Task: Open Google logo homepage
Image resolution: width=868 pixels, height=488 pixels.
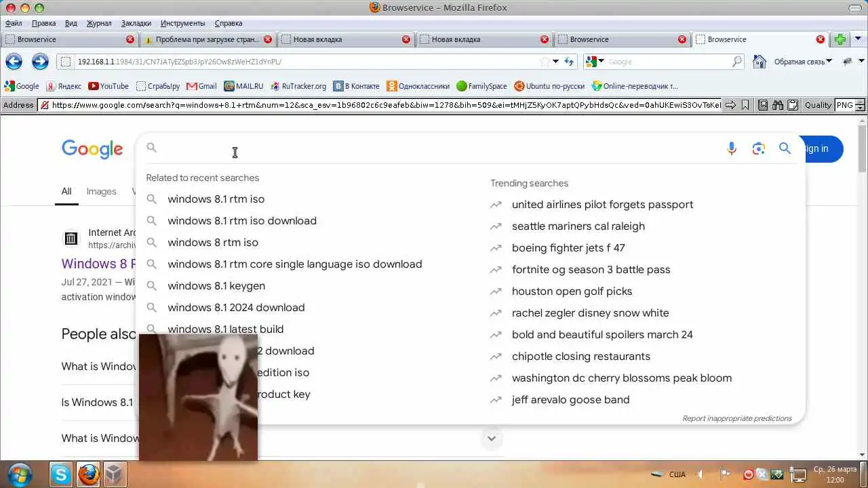Action: (x=92, y=149)
